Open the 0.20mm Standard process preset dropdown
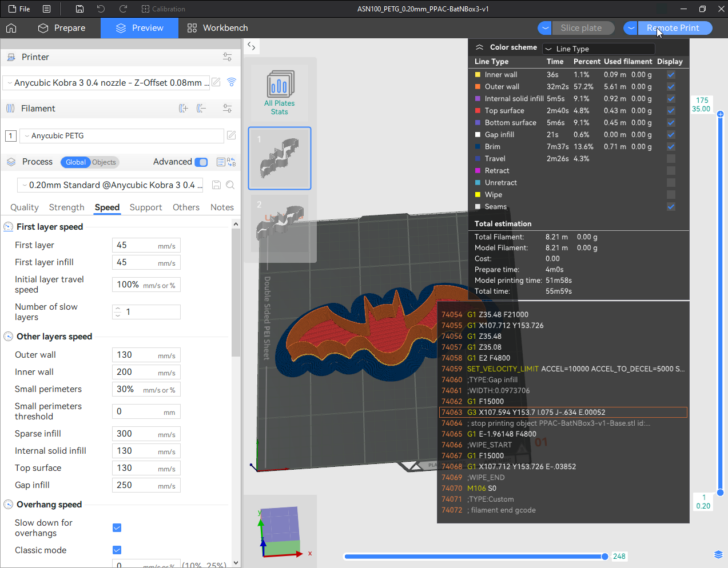The height and width of the screenshot is (568, 728). click(112, 185)
